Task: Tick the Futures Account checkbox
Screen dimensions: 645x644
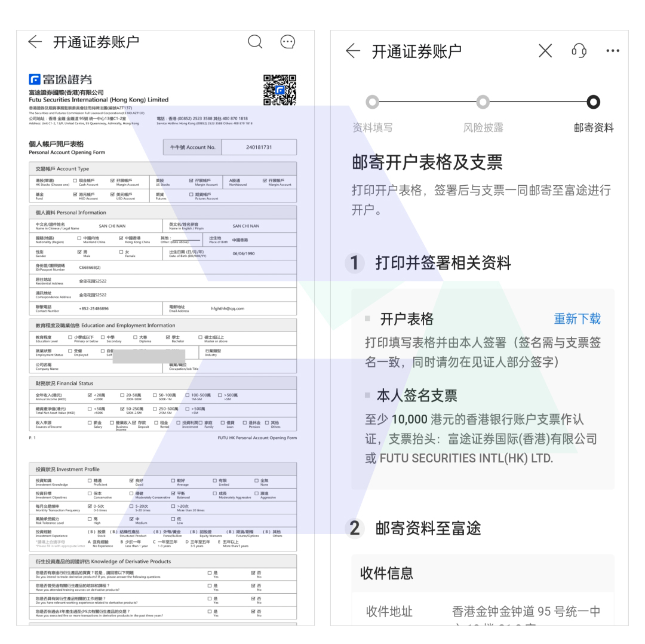Action: [x=191, y=194]
